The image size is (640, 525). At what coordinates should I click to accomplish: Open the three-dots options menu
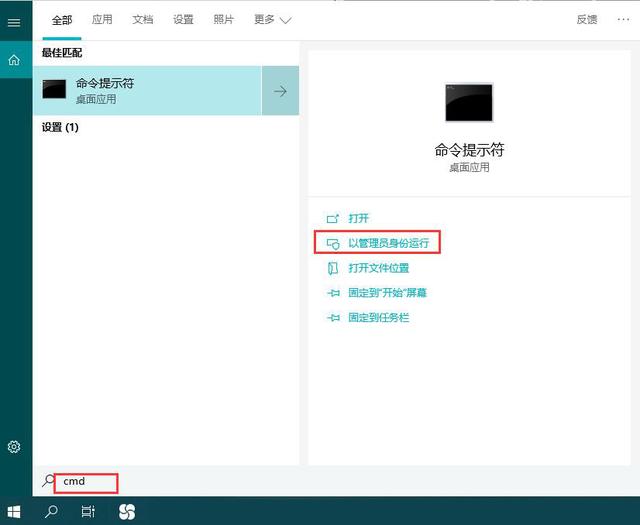coord(623,19)
